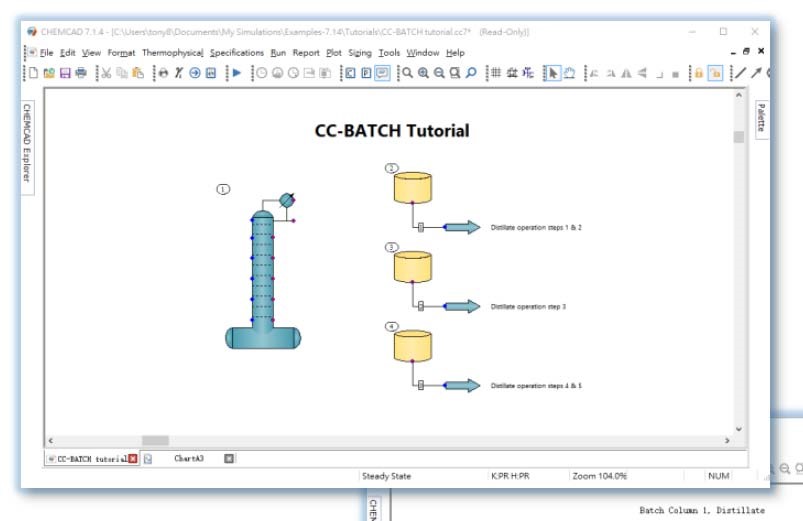
Task: Click the scroll-down arrow of vertical scrollbar
Action: tap(738, 429)
